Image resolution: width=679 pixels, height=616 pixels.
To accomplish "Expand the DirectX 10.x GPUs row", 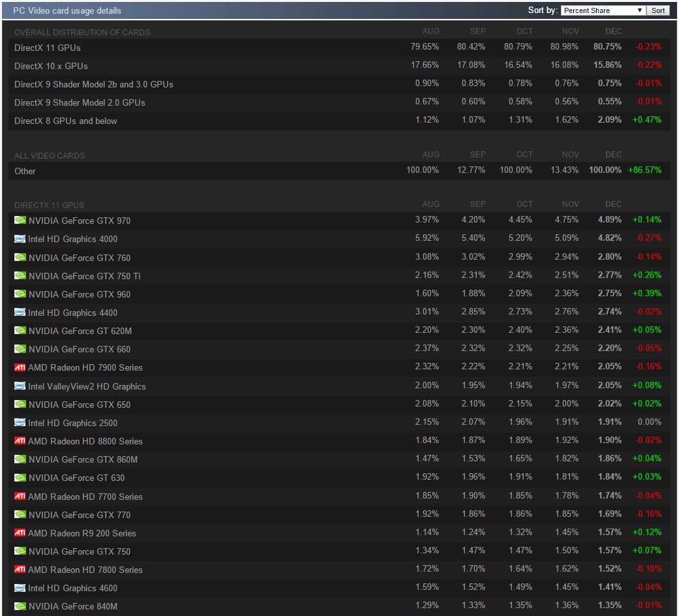I will (51, 66).
